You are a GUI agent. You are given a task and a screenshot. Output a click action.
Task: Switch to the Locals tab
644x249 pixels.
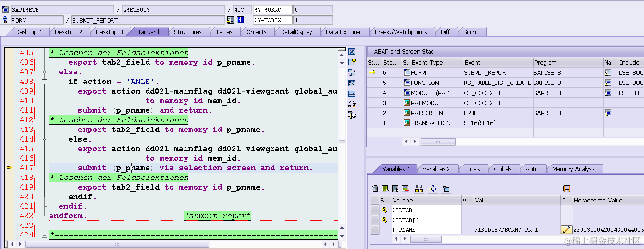click(472, 169)
